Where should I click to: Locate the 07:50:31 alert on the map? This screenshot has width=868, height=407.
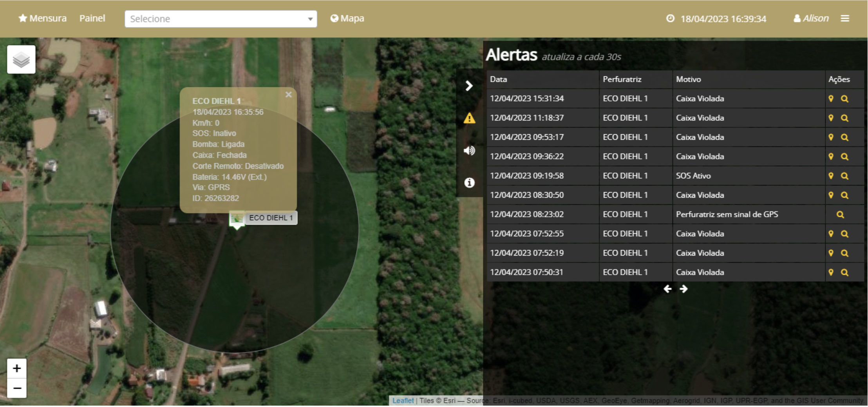click(831, 272)
